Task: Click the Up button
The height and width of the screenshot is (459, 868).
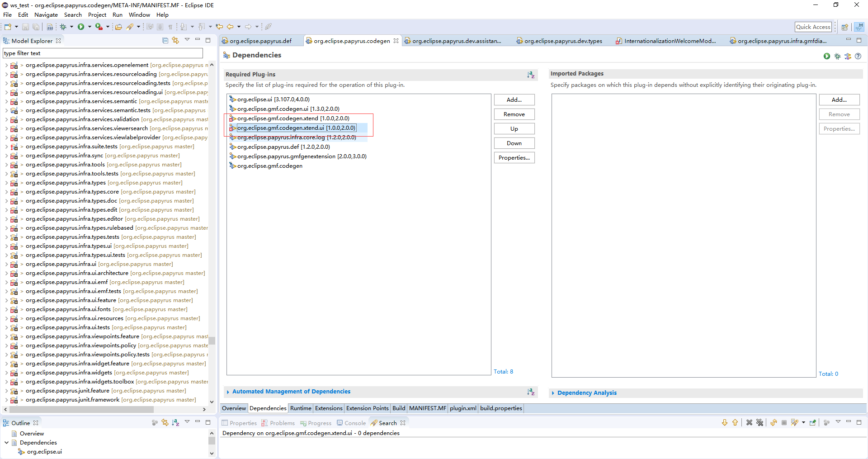Action: point(514,128)
